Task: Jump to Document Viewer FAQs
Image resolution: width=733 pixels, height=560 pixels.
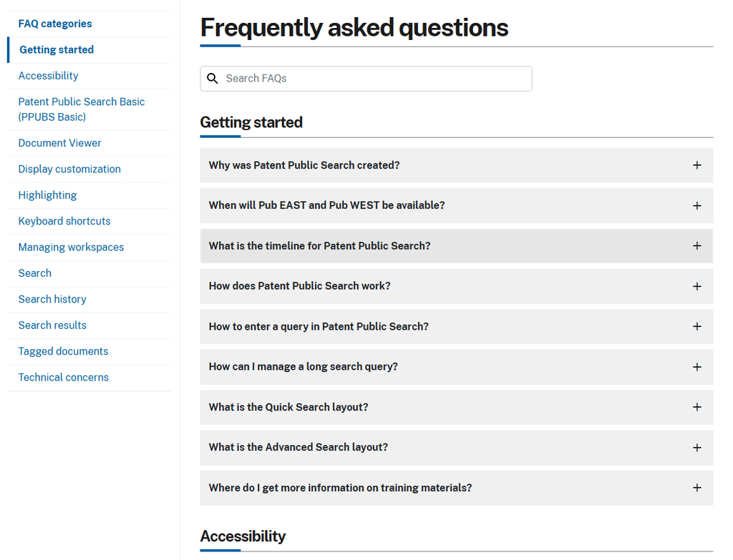Action: (x=59, y=143)
